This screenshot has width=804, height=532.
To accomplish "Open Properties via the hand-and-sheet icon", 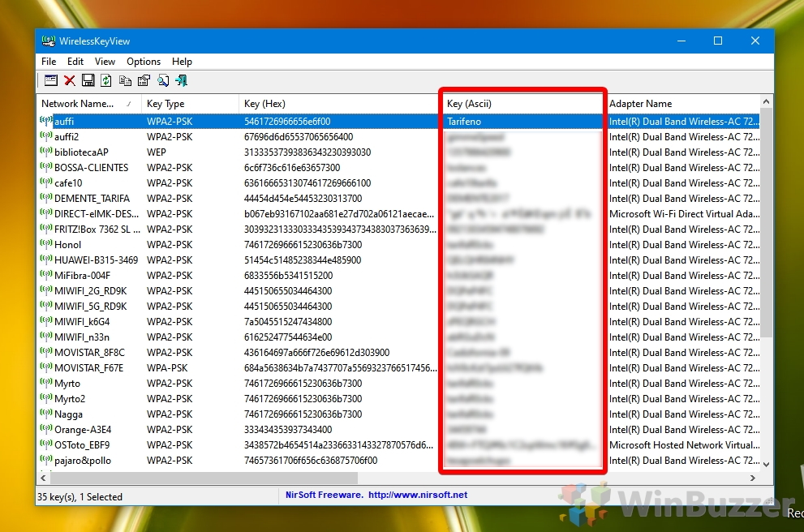I will click(144, 80).
